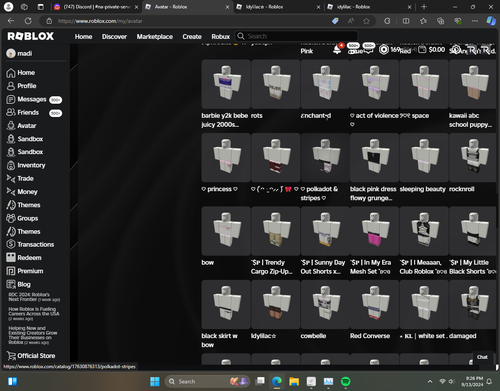
Task: Open Discover in top navigation
Action: 114,37
